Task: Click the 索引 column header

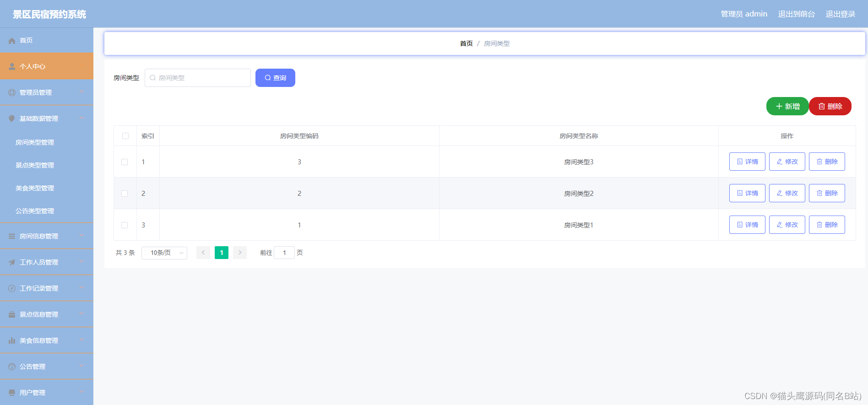Action: point(148,136)
